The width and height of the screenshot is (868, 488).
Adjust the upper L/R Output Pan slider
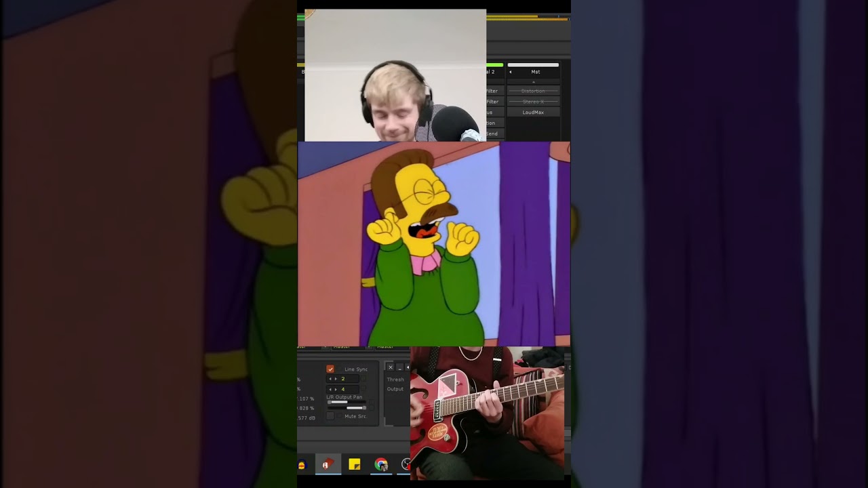347,402
